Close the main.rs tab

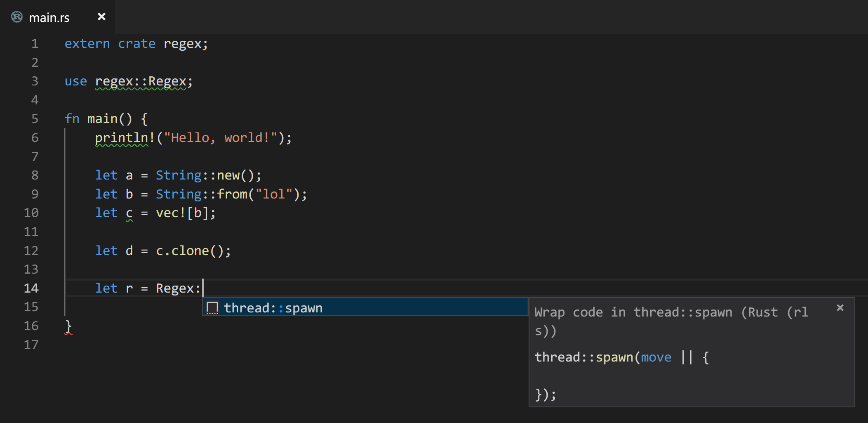(x=101, y=17)
